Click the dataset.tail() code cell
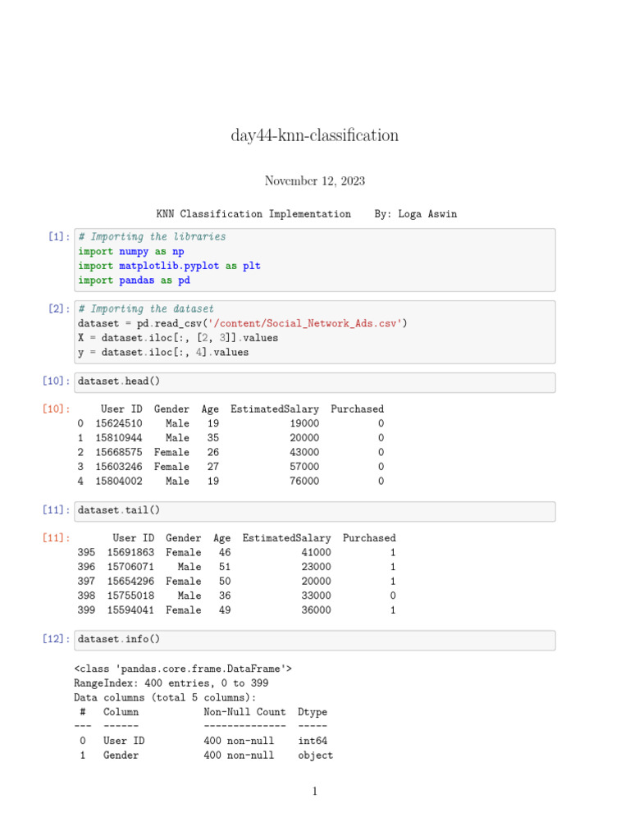Image resolution: width=630 pixels, height=840 pixels. click(x=314, y=511)
